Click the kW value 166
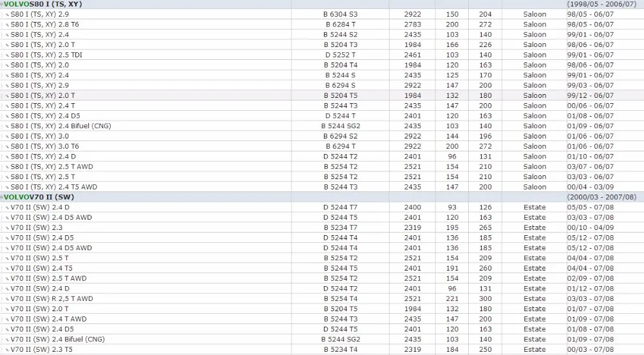 tap(452, 44)
